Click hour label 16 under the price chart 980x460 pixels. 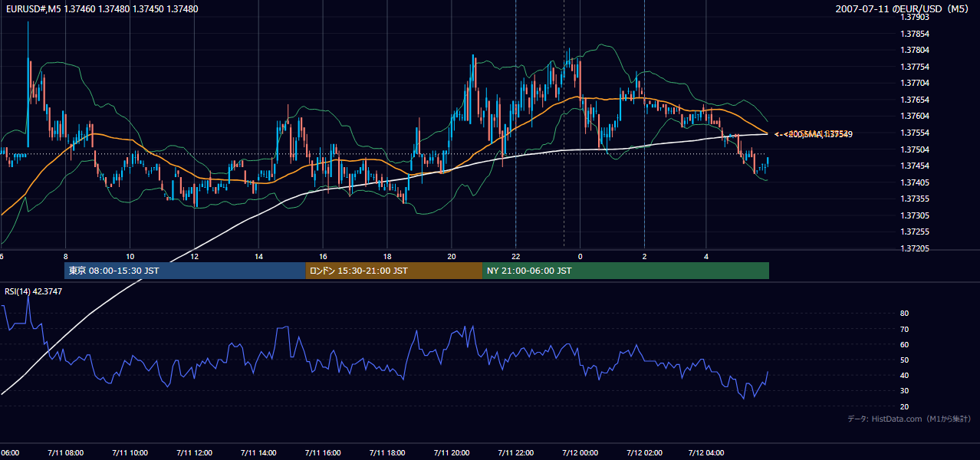[x=324, y=256]
